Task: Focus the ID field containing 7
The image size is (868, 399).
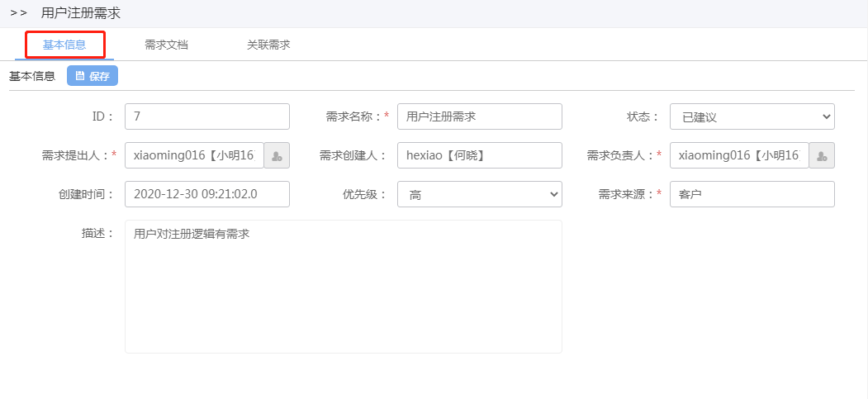Action: click(207, 116)
